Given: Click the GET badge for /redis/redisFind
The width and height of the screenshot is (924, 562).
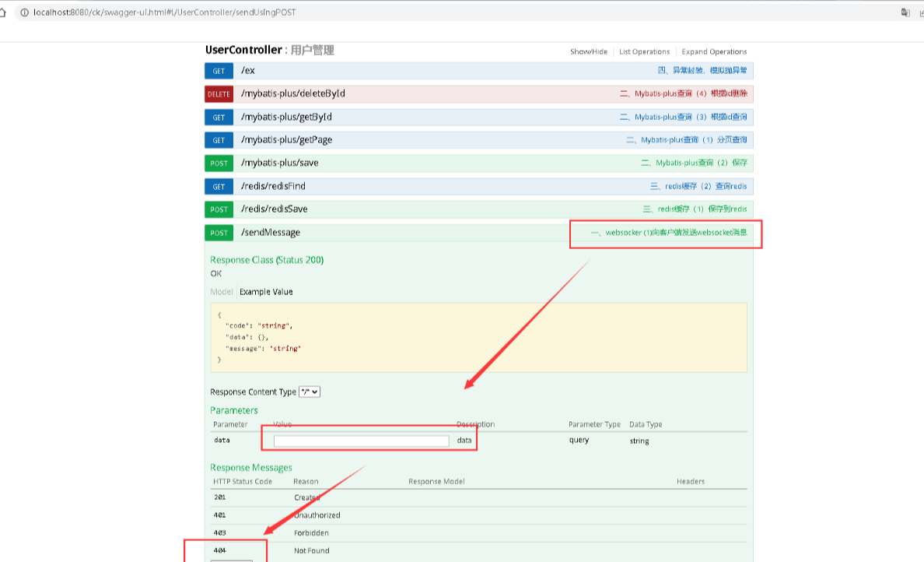Looking at the screenshot, I should [x=219, y=186].
